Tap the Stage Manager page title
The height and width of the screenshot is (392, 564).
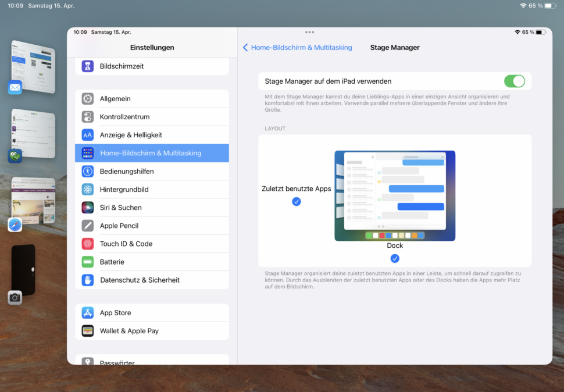(395, 48)
